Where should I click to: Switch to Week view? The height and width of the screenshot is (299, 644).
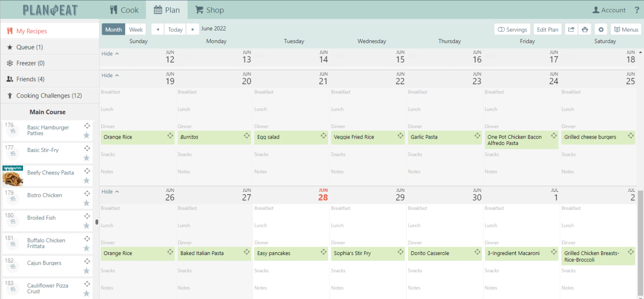(x=136, y=29)
